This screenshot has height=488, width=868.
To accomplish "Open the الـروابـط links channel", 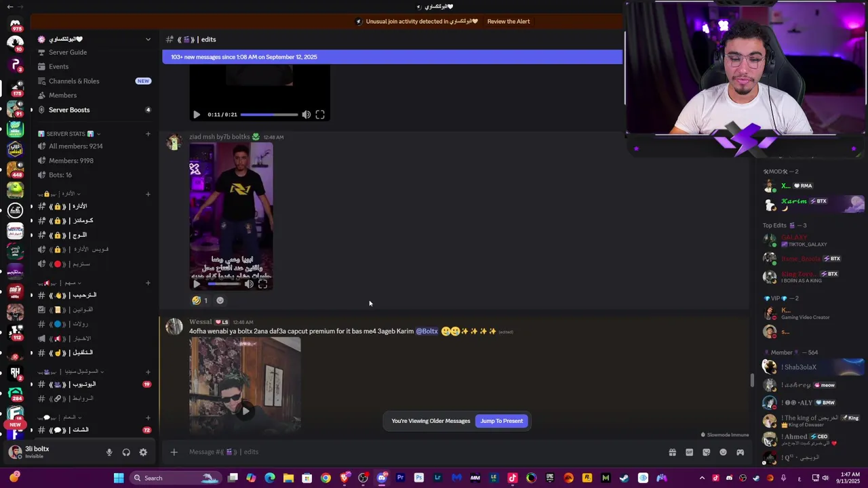I will (95, 399).
